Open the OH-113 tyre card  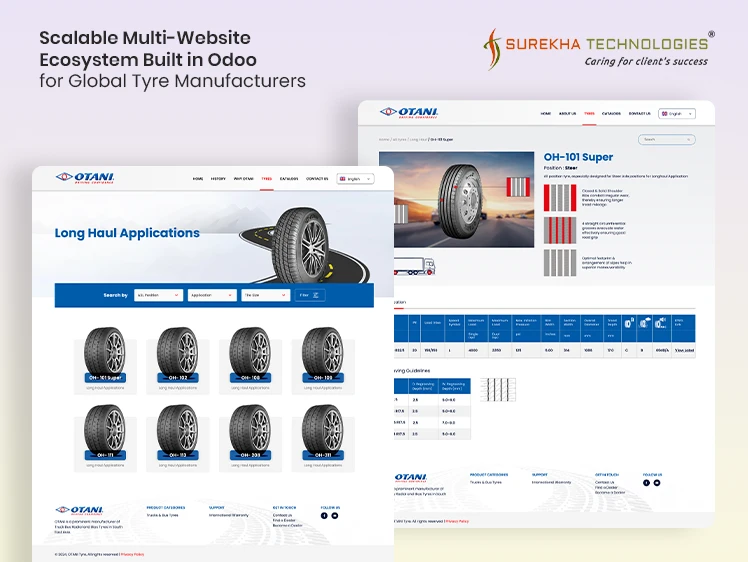click(177, 438)
